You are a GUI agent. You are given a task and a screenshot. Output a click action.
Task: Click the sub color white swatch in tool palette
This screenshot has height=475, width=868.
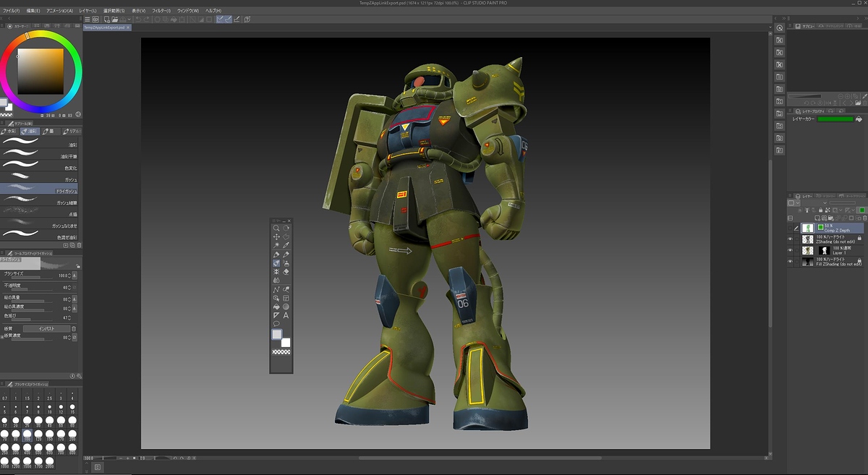coord(286,342)
